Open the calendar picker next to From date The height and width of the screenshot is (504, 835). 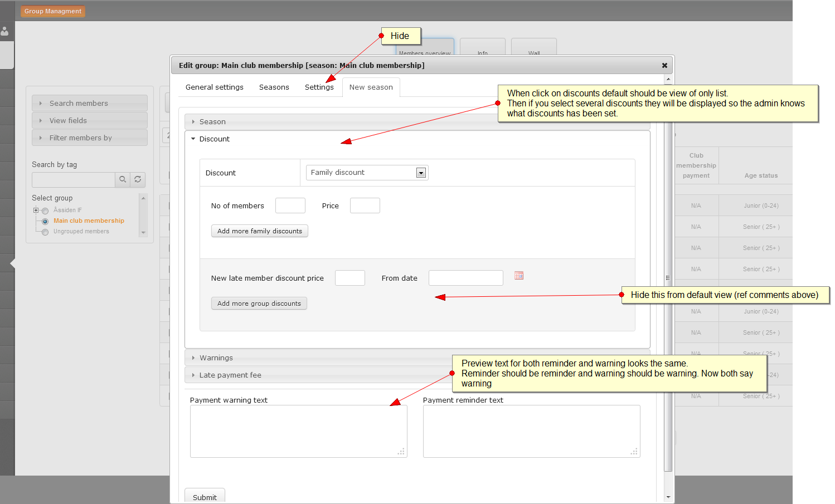tap(519, 276)
